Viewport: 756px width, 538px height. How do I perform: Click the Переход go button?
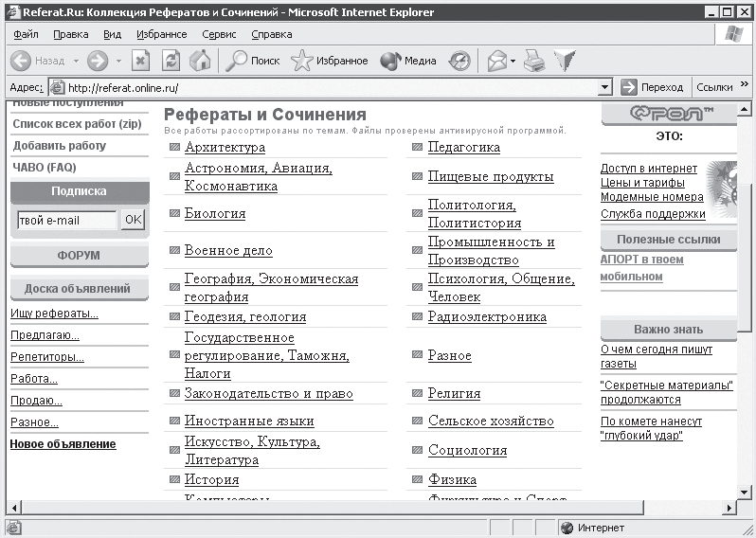tap(652, 87)
